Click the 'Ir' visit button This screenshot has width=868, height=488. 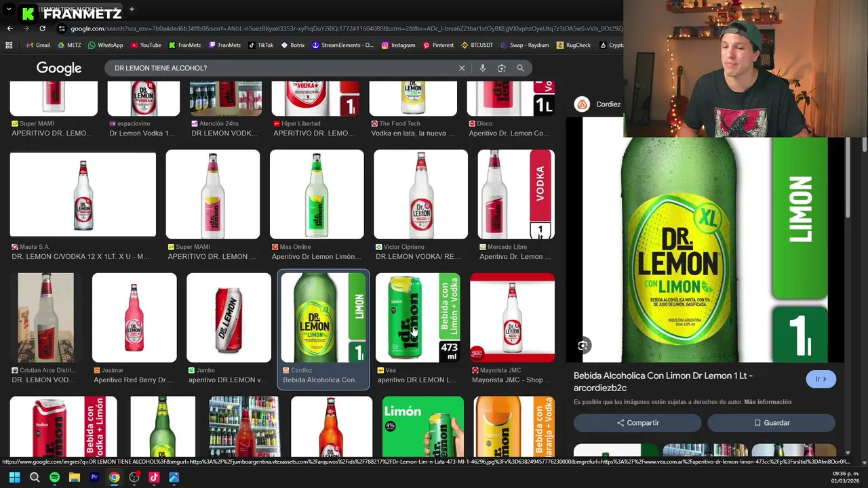pos(821,379)
